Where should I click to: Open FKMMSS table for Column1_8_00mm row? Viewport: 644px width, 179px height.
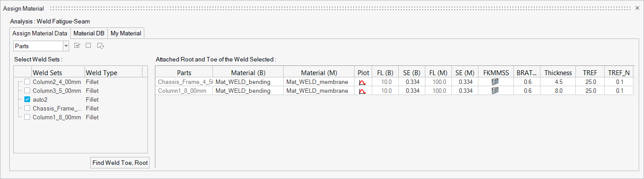495,91
